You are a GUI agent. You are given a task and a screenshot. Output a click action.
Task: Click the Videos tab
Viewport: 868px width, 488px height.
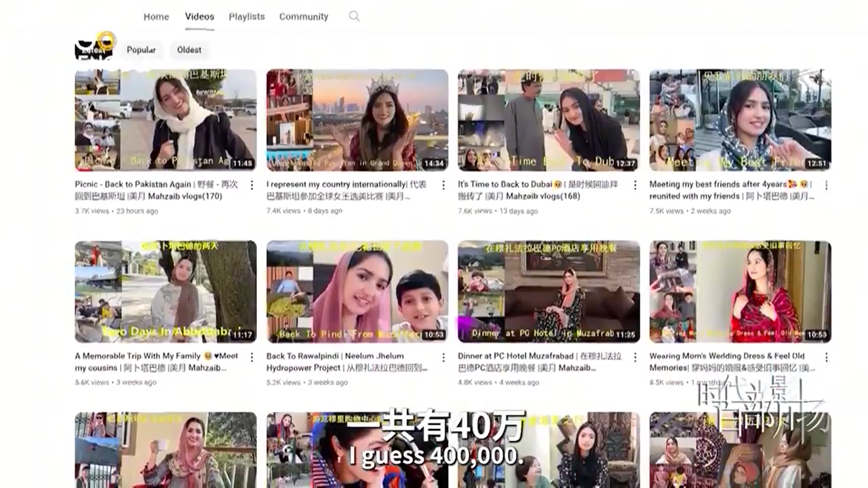tap(199, 16)
